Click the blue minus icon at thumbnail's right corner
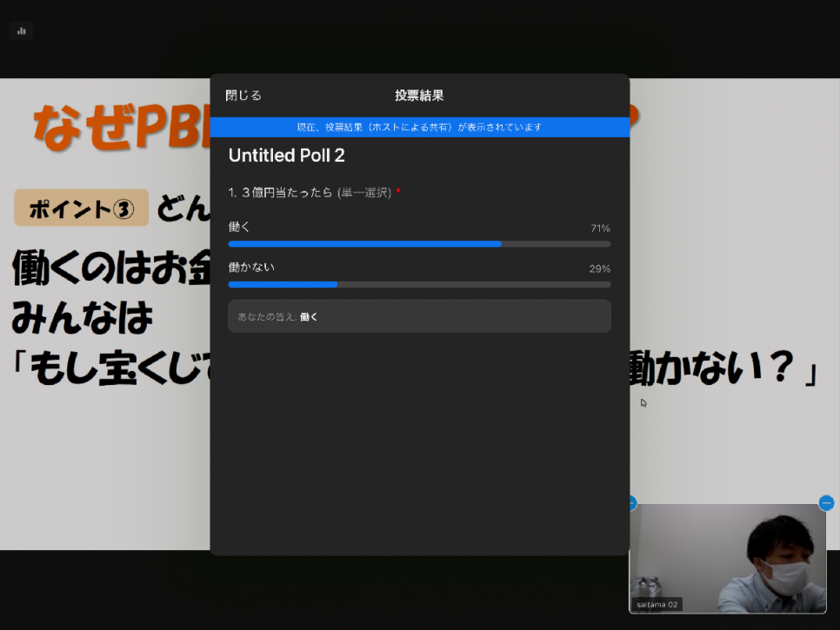The image size is (840, 630). 826,503
